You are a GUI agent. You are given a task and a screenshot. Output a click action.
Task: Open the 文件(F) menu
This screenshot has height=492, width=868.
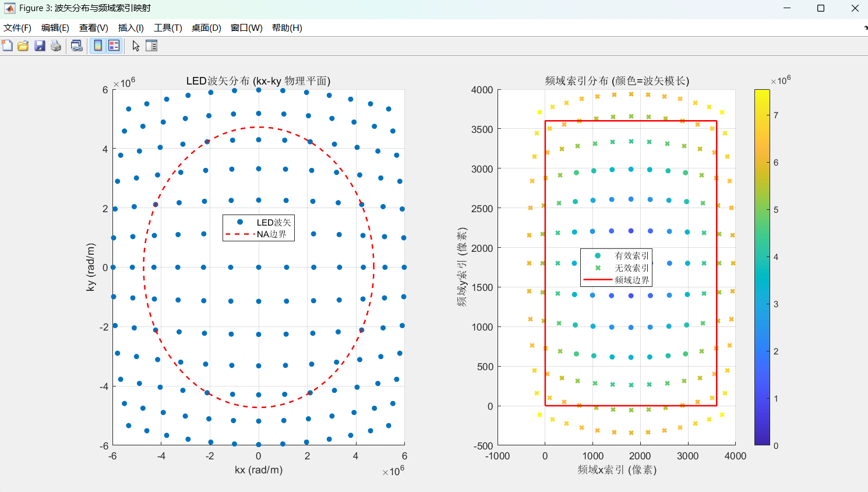click(17, 28)
